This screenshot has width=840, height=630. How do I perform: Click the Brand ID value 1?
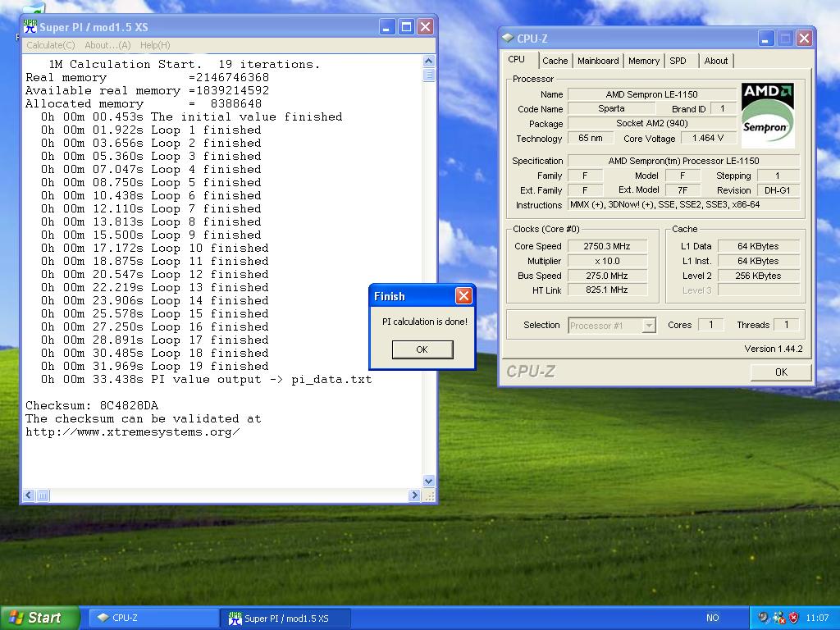722,109
